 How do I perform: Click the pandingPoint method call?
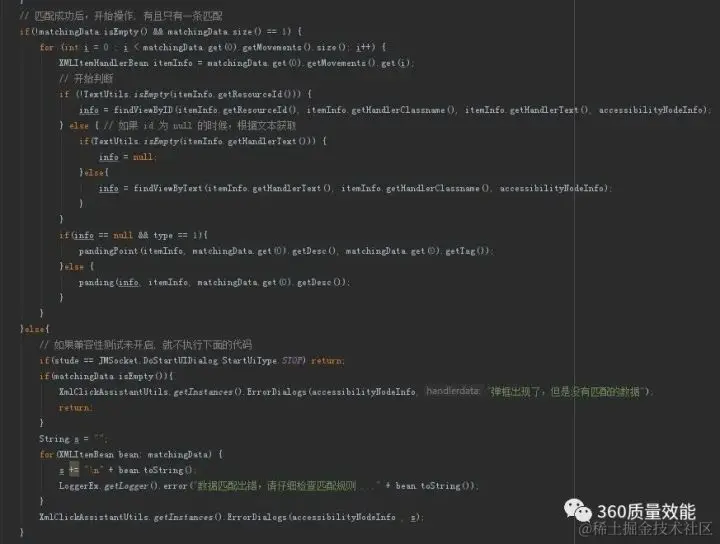coord(108,251)
